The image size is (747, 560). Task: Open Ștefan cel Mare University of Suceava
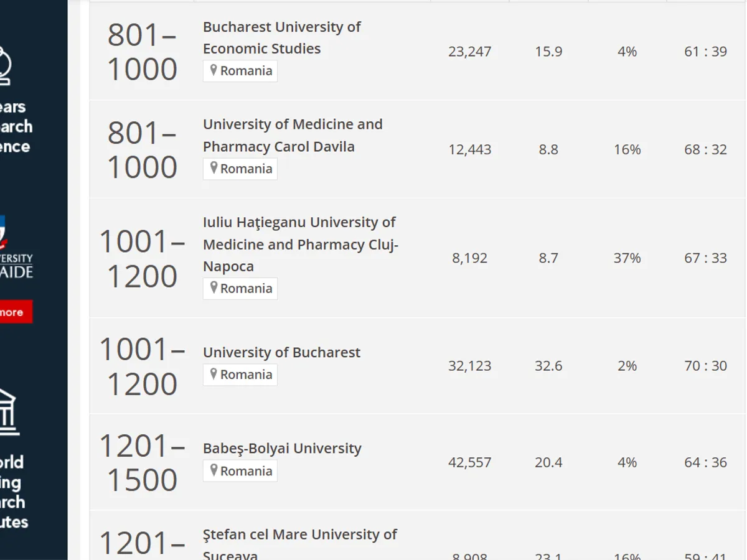(x=299, y=544)
